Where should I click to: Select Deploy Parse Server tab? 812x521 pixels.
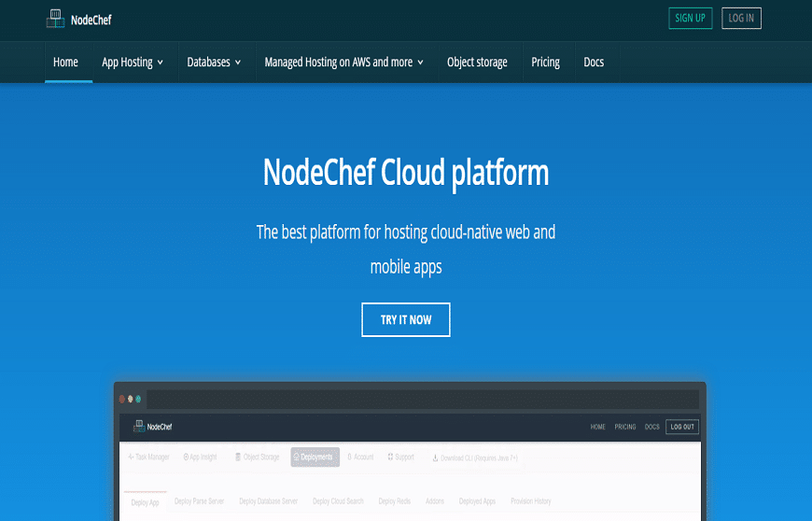[x=200, y=501]
